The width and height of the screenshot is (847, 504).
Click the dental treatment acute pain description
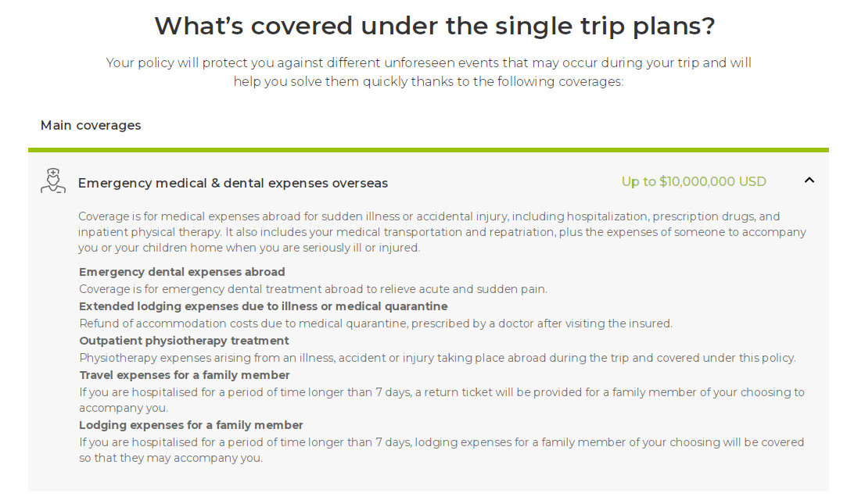pyautogui.click(x=313, y=289)
